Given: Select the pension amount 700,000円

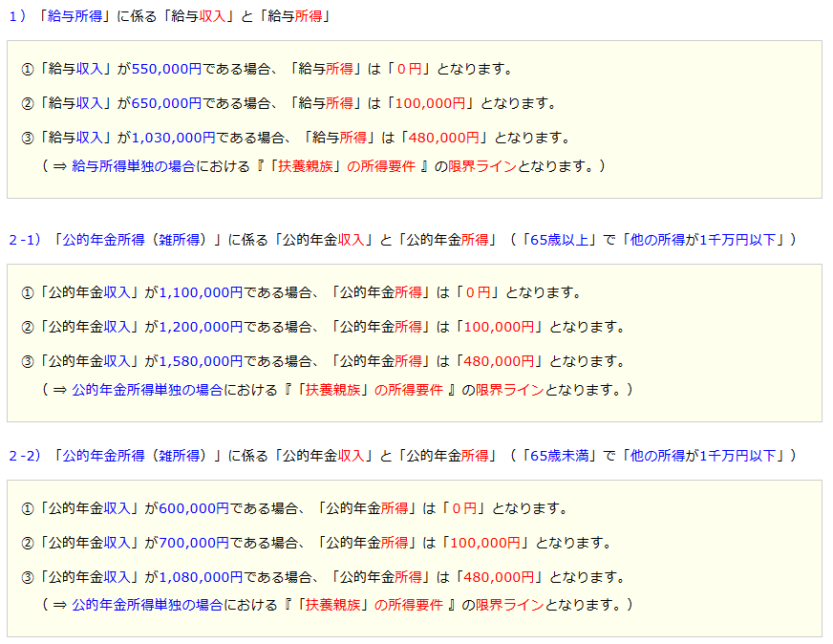Looking at the screenshot, I should coord(194,543).
